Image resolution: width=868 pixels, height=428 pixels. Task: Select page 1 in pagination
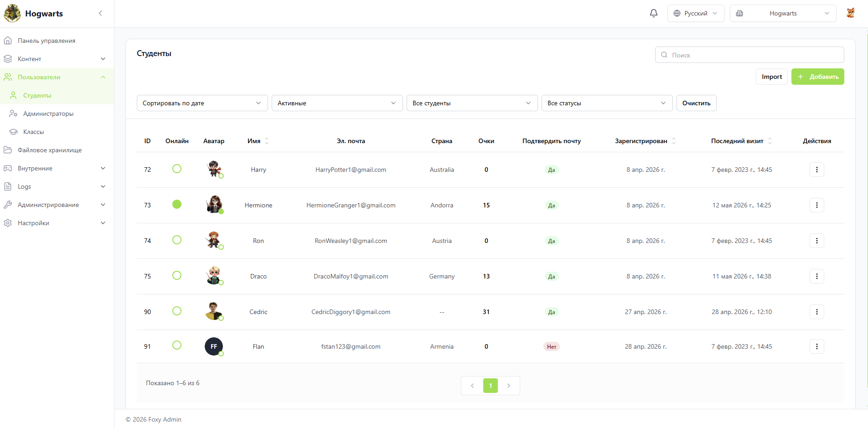[x=491, y=386]
